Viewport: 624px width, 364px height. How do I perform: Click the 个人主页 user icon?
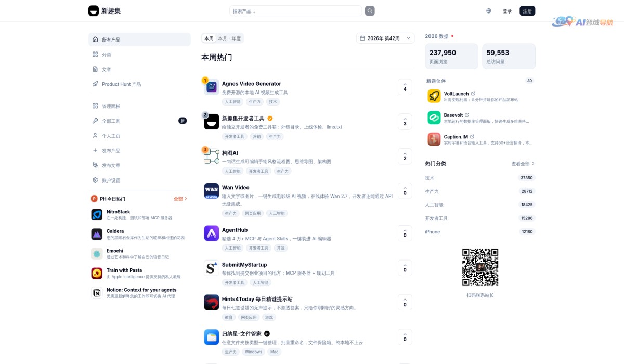pos(95,136)
